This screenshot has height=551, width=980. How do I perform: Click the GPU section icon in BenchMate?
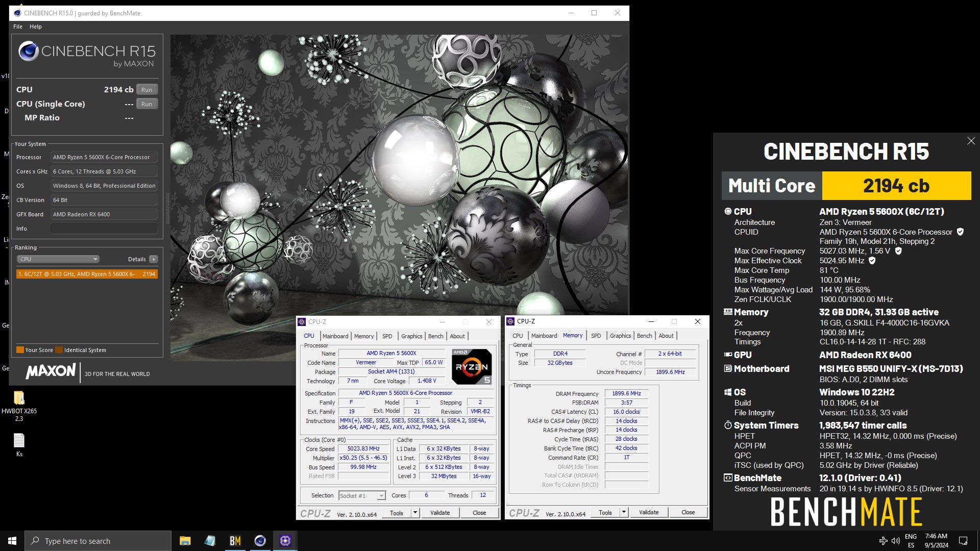(x=728, y=355)
